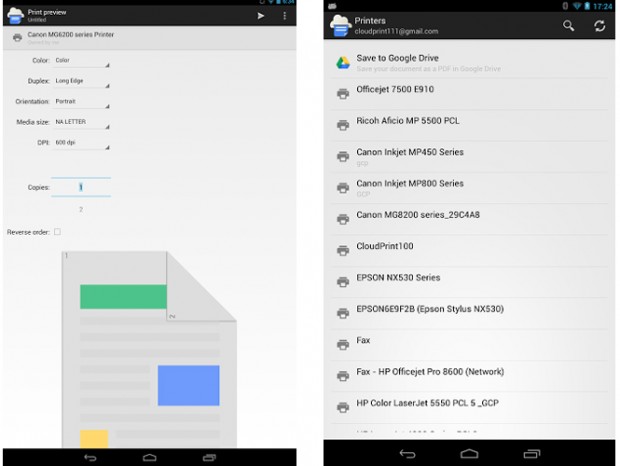Select Canon Inkjet MP450 Series printer

(x=469, y=156)
